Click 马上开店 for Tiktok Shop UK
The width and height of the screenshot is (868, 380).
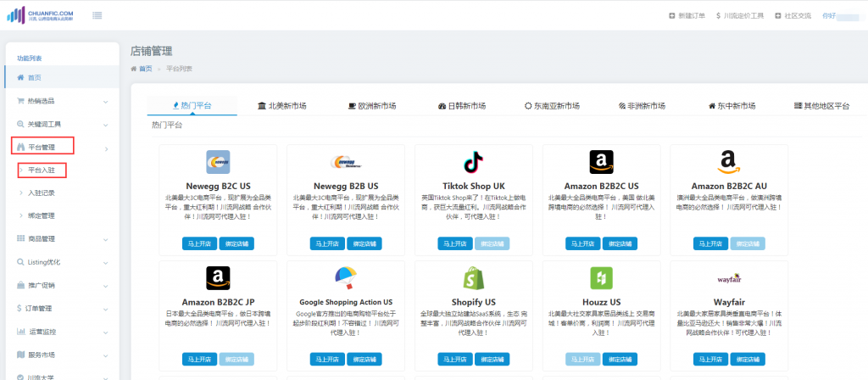pos(455,243)
